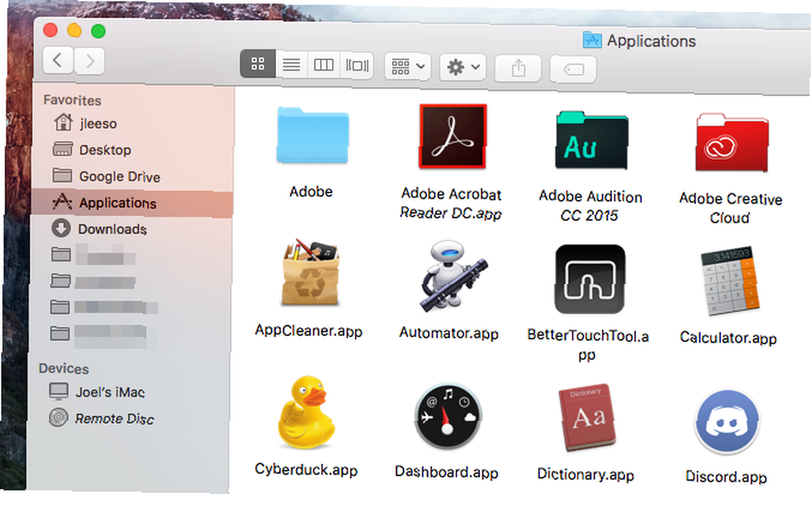Screen dimensions: 812x506
Task: Click the Automator.app file name
Action: (x=448, y=332)
